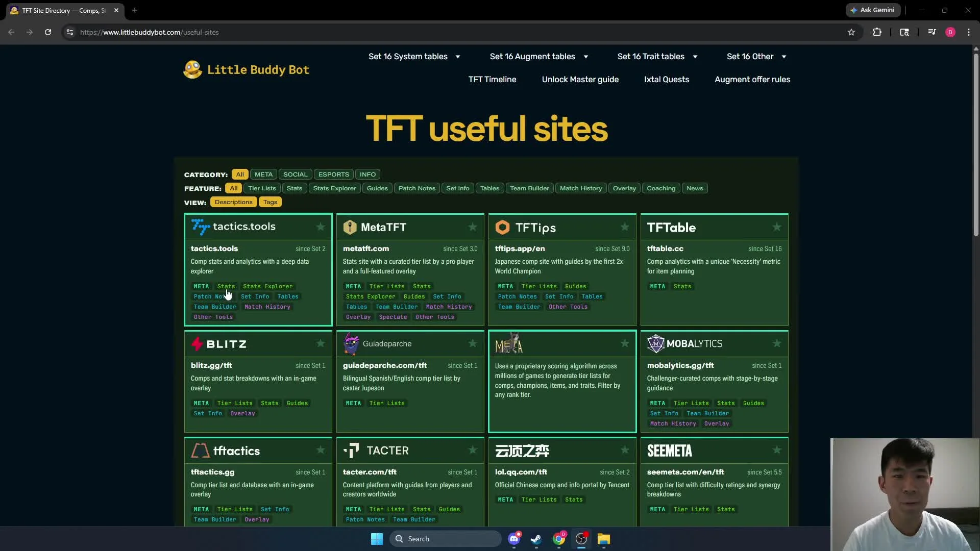
Task: Open Set 16 Other dropdown
Action: point(756,57)
